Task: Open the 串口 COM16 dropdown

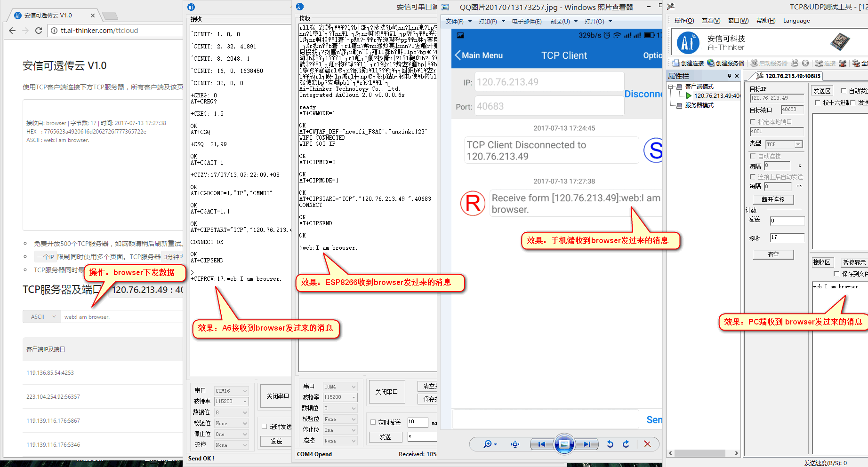Action: pyautogui.click(x=231, y=391)
